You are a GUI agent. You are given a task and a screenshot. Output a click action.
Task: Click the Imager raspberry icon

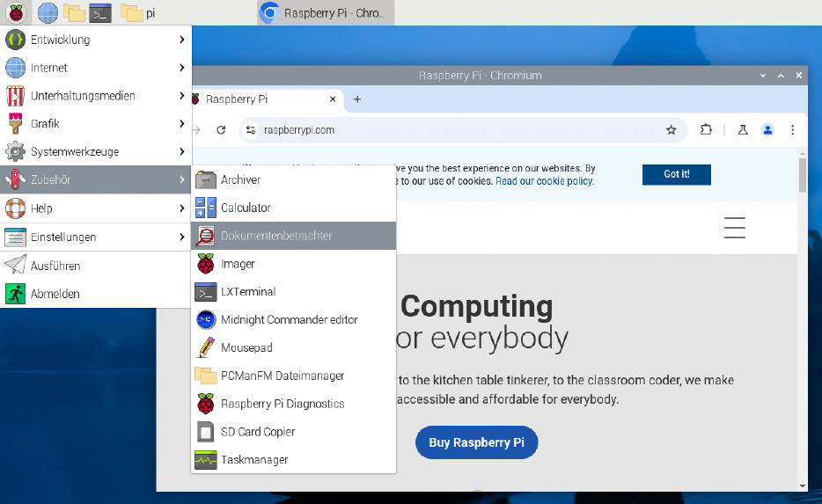pyautogui.click(x=206, y=264)
